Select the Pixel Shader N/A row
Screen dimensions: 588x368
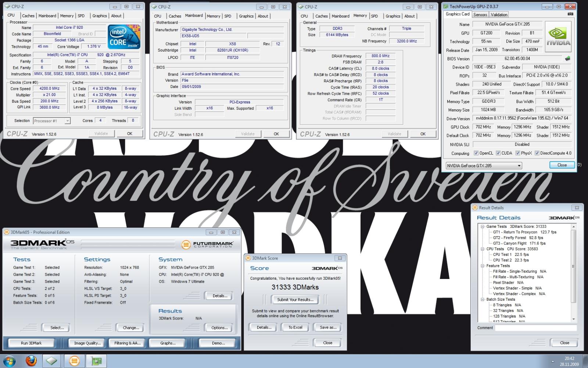(x=508, y=283)
